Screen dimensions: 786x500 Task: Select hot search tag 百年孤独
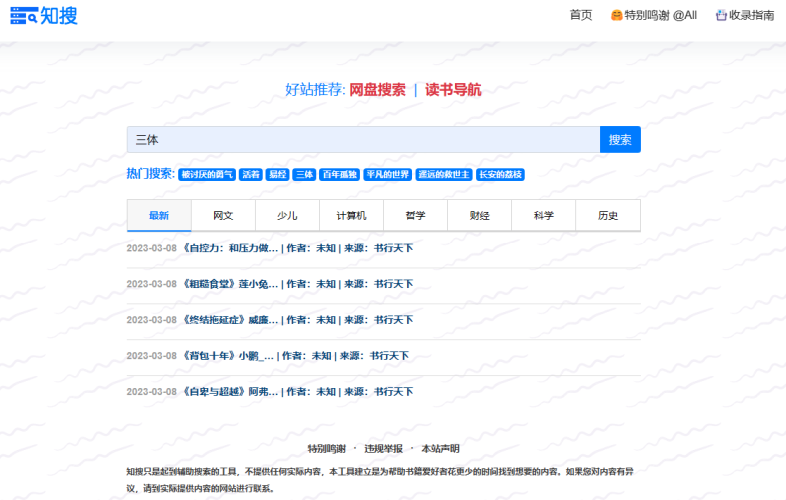pos(339,175)
